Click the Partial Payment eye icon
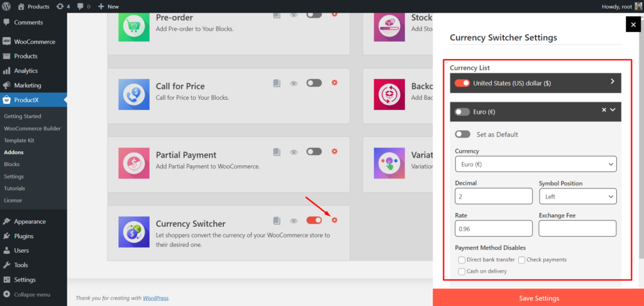644x306 pixels. [x=294, y=152]
